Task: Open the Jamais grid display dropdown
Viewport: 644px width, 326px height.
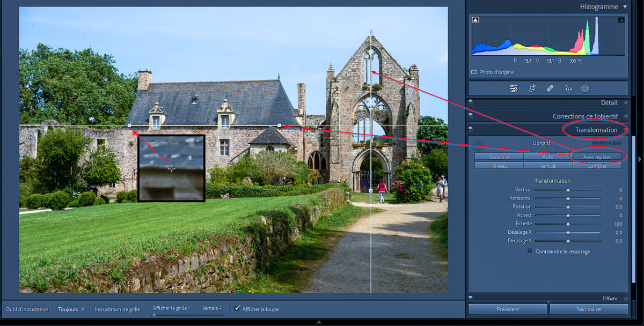Action: pyautogui.click(x=212, y=308)
